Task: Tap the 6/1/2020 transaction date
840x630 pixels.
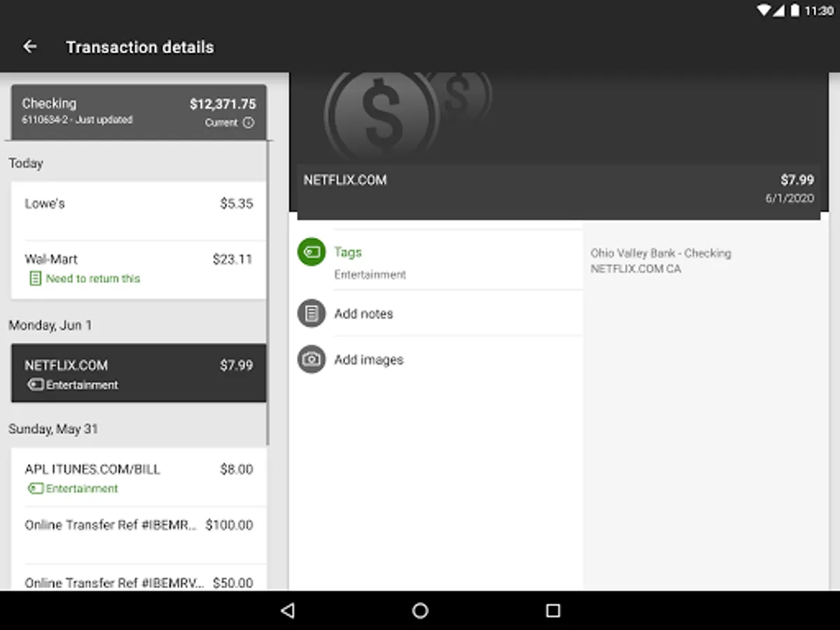Action: coord(790,198)
